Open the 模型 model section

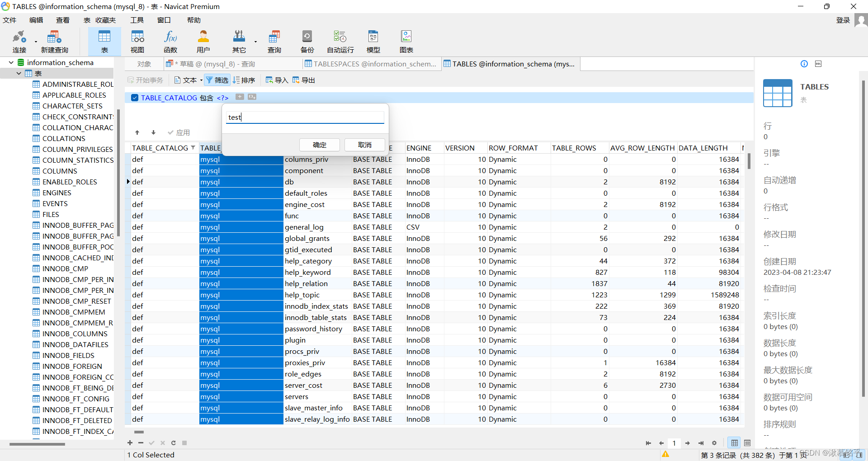pyautogui.click(x=373, y=41)
